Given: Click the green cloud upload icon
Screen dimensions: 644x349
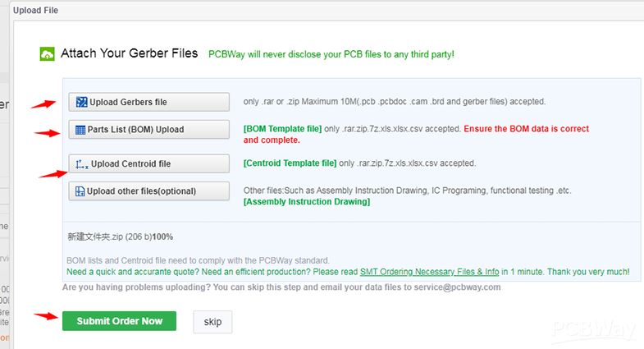Looking at the screenshot, I should click(47, 54).
